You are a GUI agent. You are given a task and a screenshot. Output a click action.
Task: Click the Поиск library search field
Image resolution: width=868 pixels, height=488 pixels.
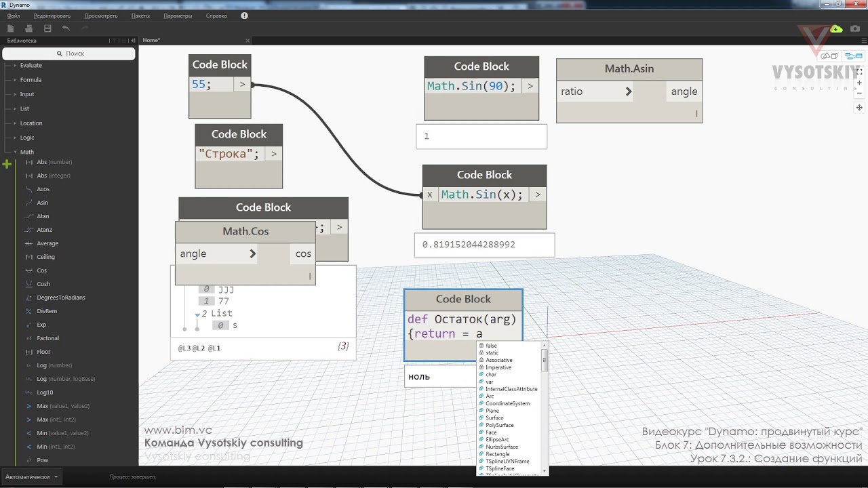tap(70, 54)
